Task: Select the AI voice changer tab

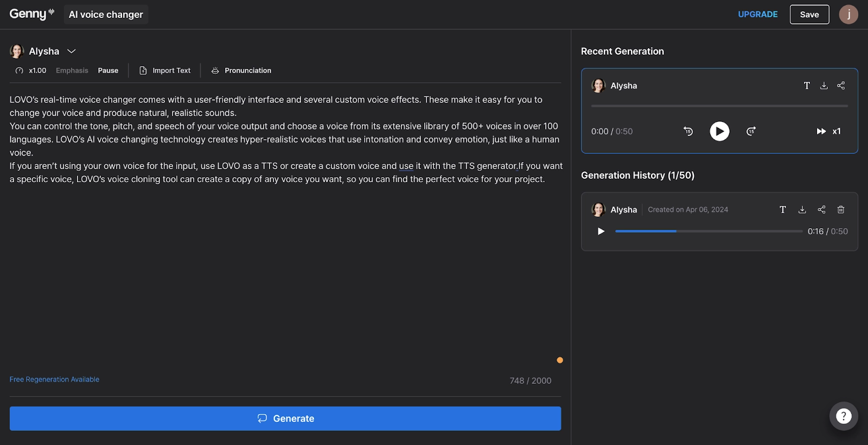Action: click(106, 14)
